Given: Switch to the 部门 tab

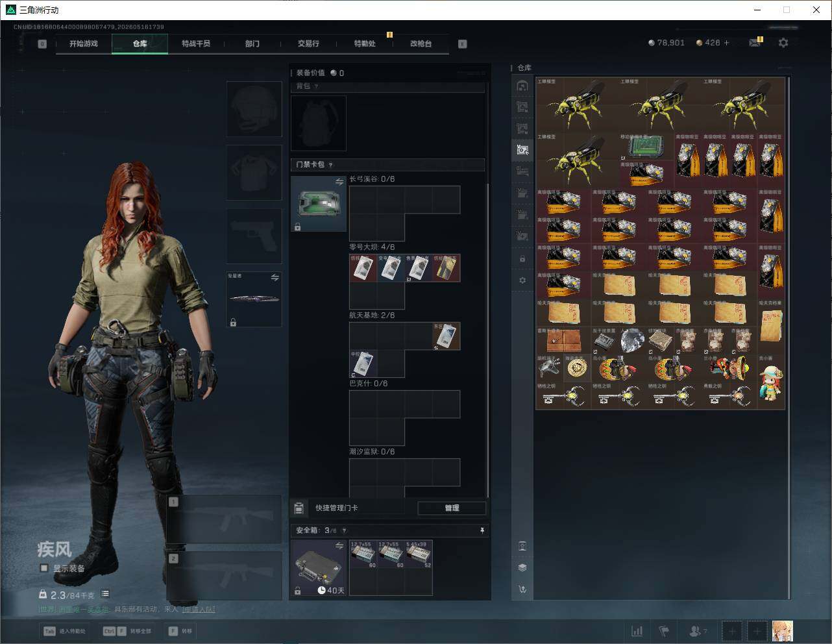Looking at the screenshot, I should tap(252, 43).
